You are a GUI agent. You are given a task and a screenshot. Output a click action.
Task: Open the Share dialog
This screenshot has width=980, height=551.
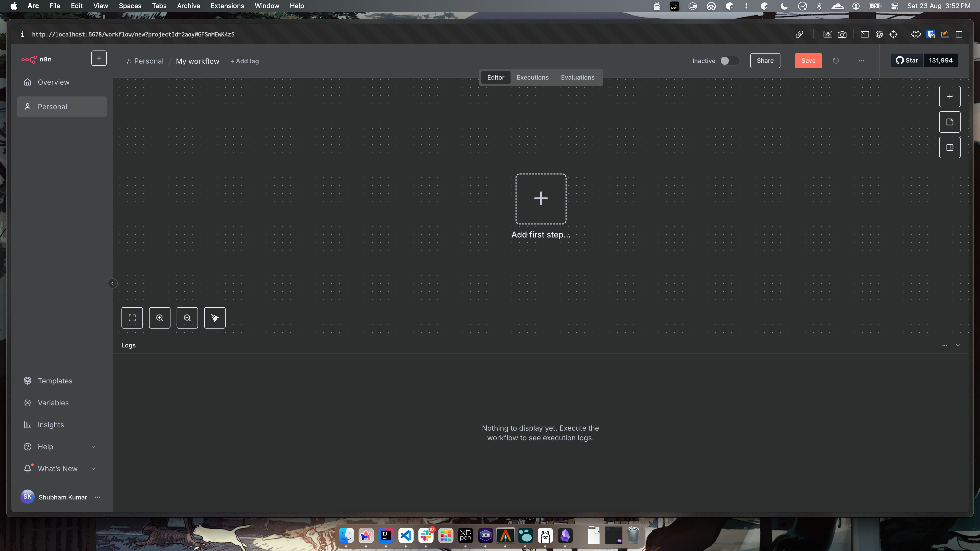point(765,60)
